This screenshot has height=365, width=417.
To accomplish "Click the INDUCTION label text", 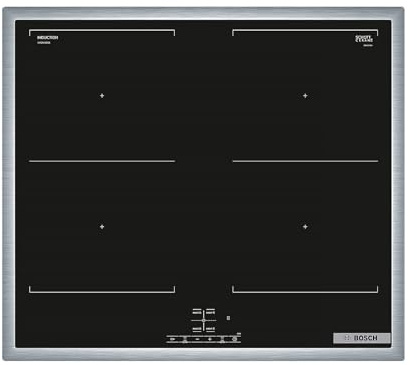I will point(47,38).
